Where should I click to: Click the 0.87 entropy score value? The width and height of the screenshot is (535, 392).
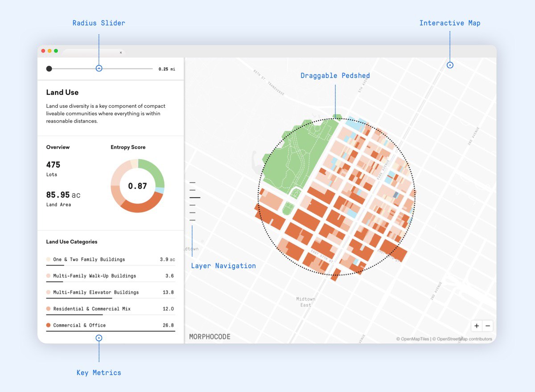click(x=137, y=186)
